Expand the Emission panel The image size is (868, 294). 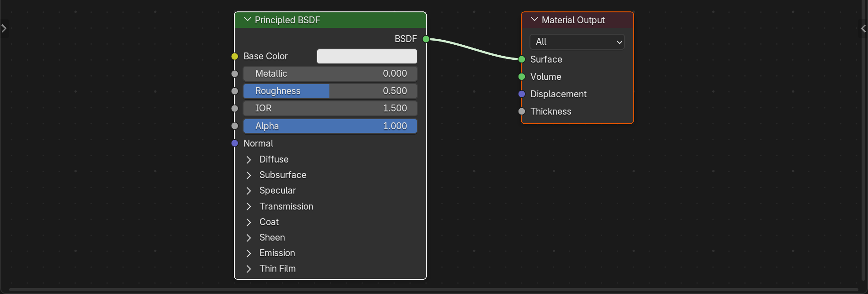point(249,253)
